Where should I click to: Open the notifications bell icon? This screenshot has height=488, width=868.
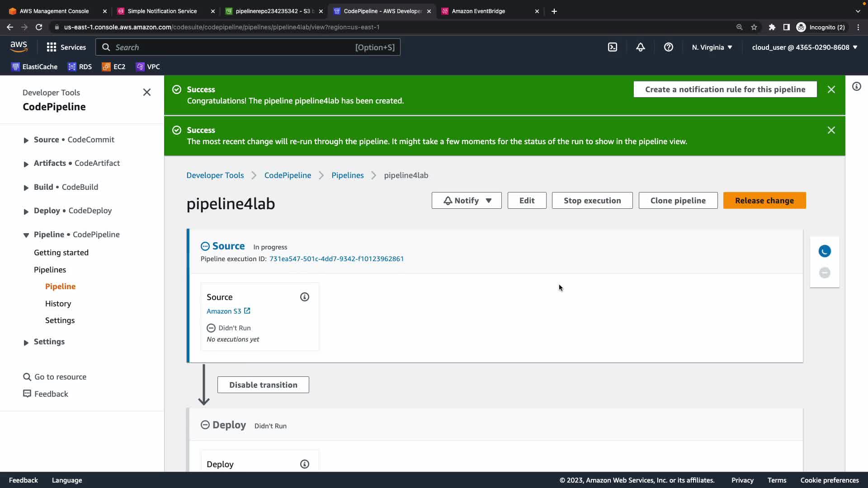[641, 47]
